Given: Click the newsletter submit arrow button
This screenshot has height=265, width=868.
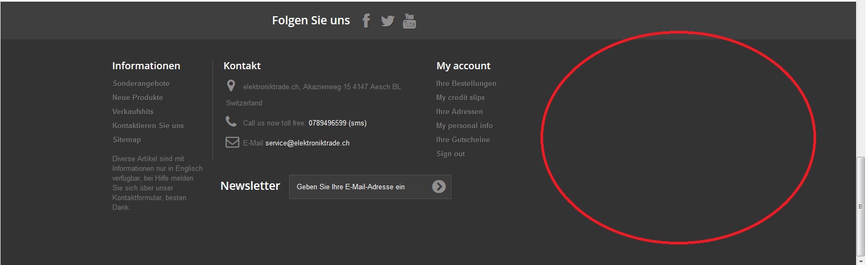Looking at the screenshot, I should [x=439, y=187].
